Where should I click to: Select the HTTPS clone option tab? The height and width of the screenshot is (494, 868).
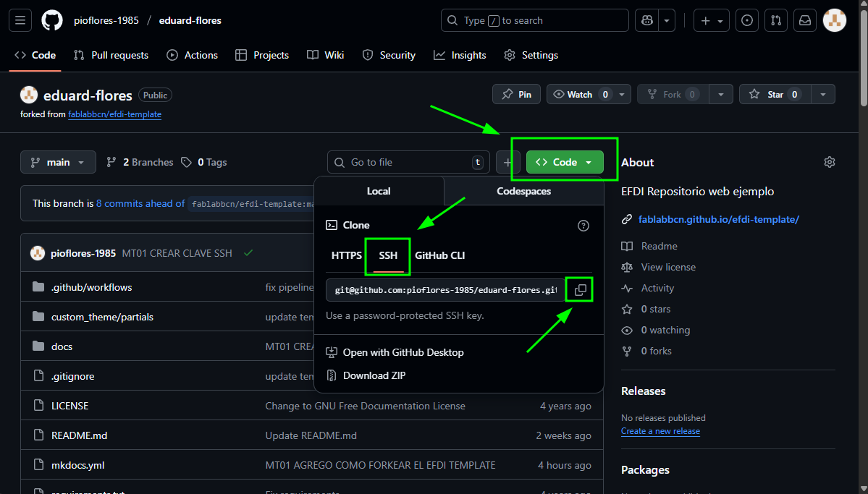tap(346, 255)
